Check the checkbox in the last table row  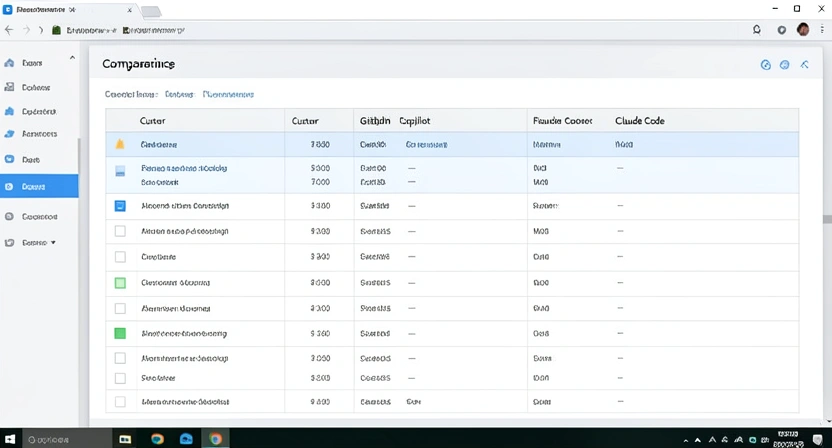pyautogui.click(x=120, y=402)
